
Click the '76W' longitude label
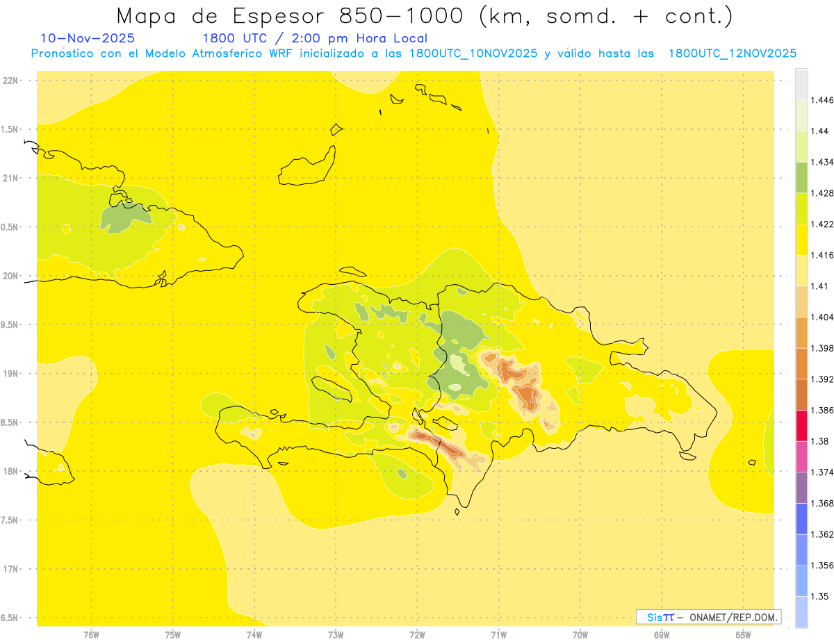point(91,635)
